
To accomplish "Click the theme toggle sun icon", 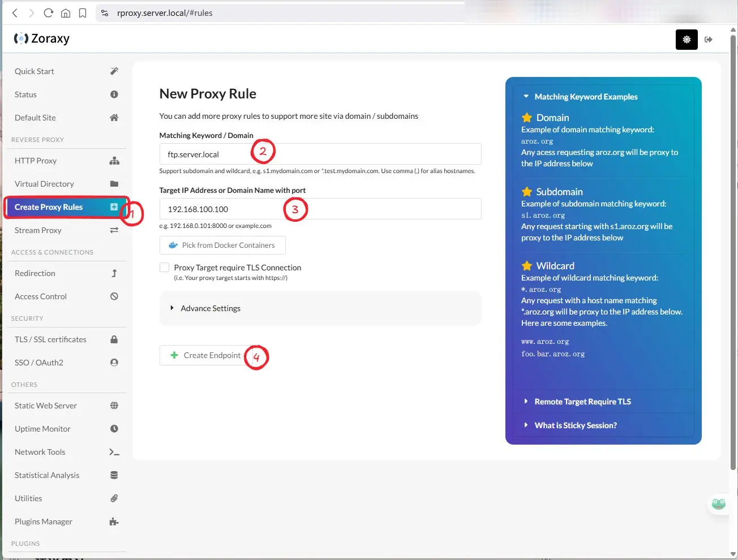I will coord(686,40).
